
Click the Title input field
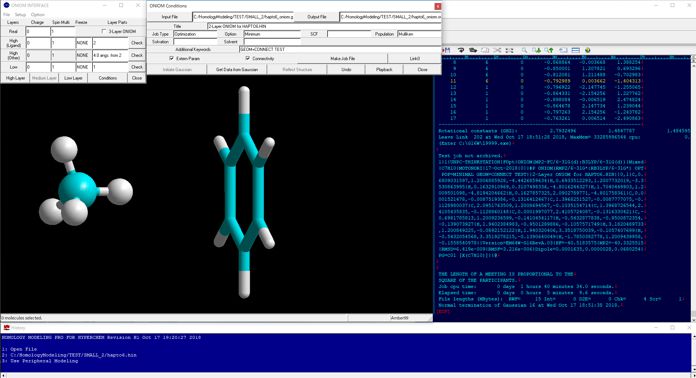pos(324,26)
